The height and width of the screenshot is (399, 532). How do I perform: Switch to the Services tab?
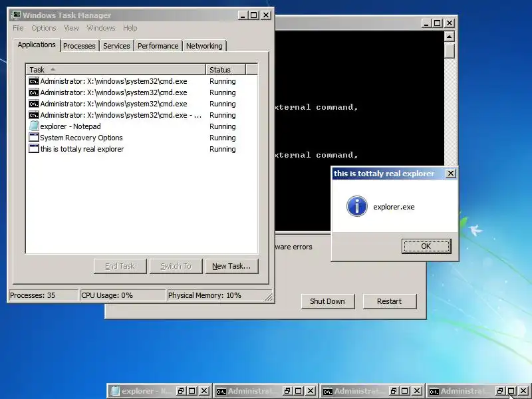coord(116,46)
